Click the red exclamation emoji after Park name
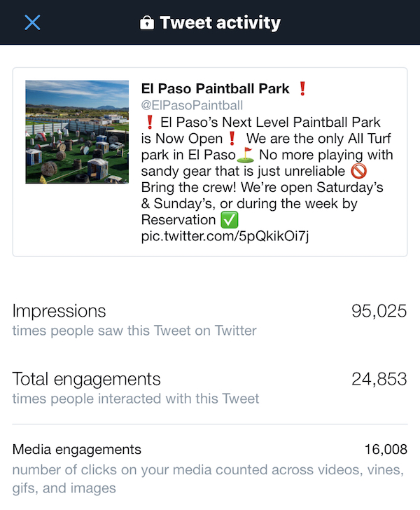Screen dimensions: 420x510 (x=302, y=88)
